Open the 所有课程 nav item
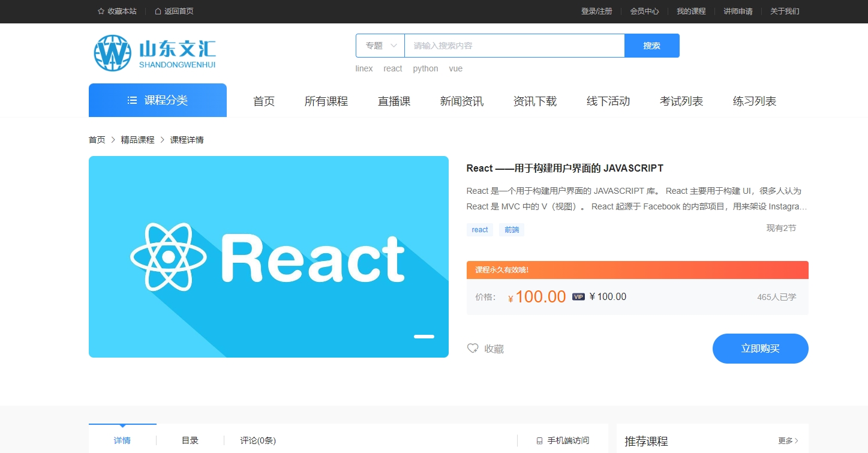This screenshot has width=868, height=453. point(326,101)
